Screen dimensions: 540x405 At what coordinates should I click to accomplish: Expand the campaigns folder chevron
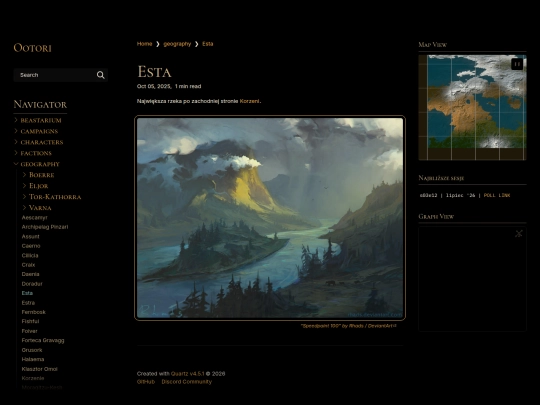tap(16, 131)
